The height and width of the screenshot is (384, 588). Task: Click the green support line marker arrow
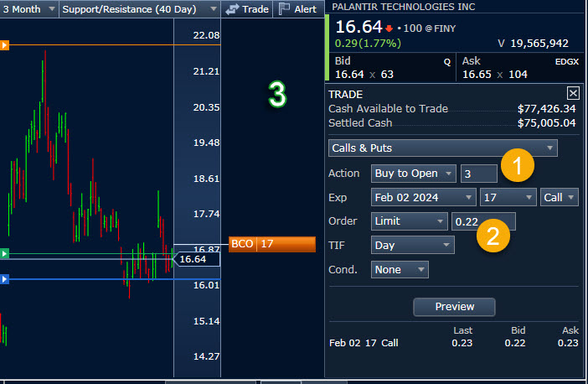tap(4, 253)
